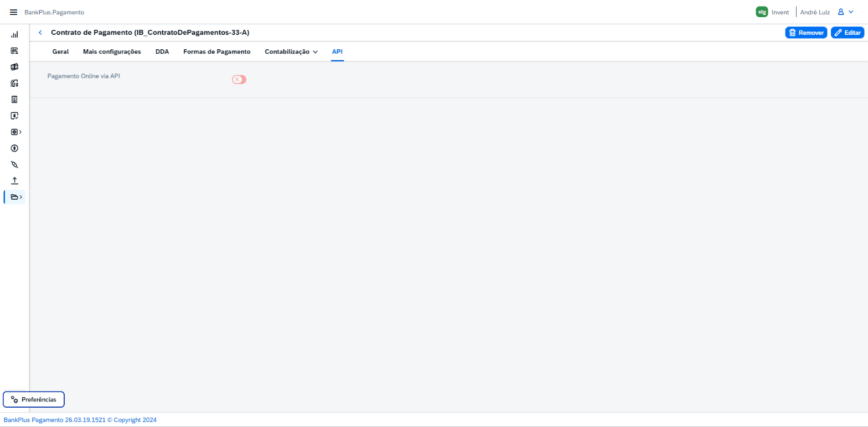Open the folder sidebar icon
The width and height of the screenshot is (868, 427).
[x=14, y=197]
